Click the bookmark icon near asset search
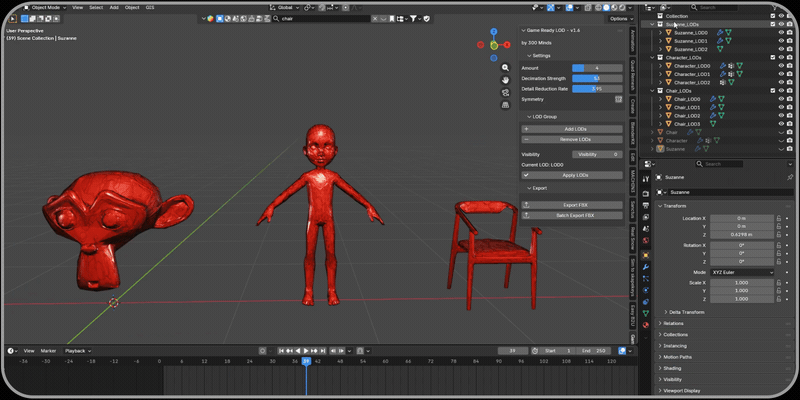The width and height of the screenshot is (800, 400). tap(393, 18)
